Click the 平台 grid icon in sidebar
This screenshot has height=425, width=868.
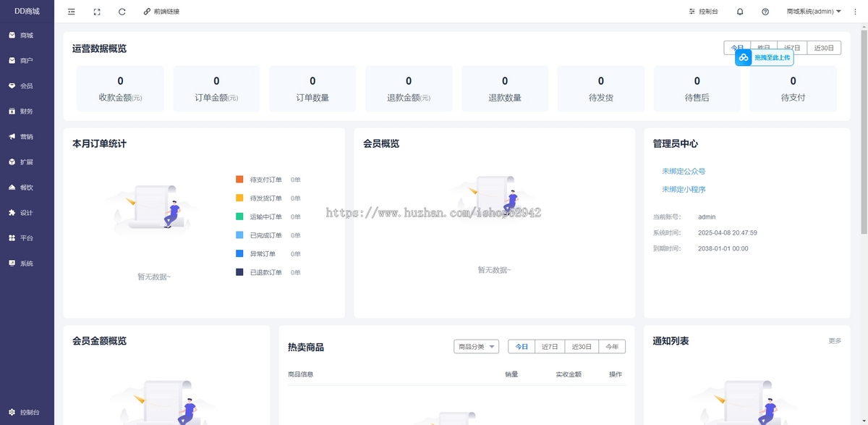[12, 238]
